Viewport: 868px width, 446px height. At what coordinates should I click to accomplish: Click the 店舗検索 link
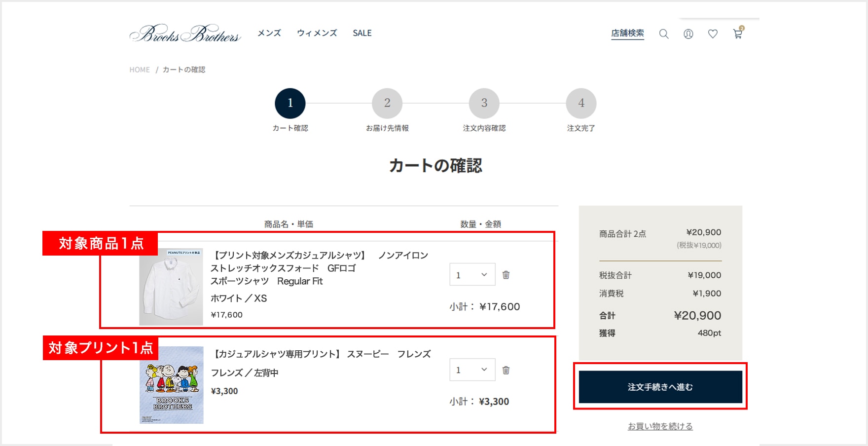pyautogui.click(x=627, y=33)
